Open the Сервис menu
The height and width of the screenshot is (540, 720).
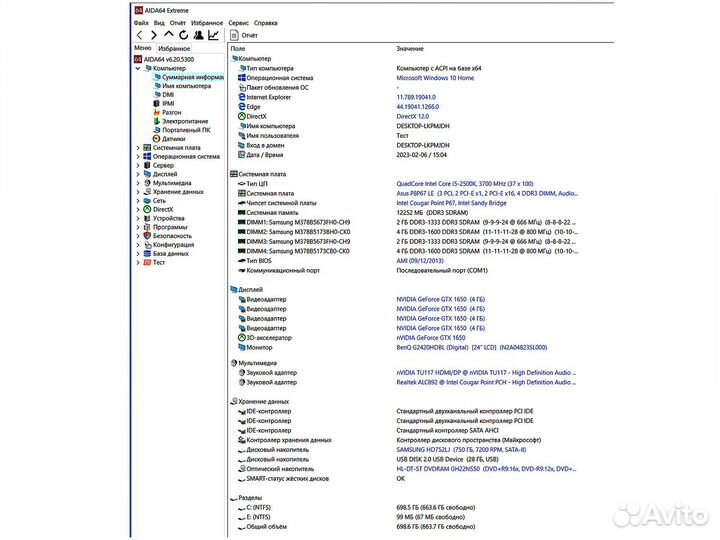tap(238, 22)
